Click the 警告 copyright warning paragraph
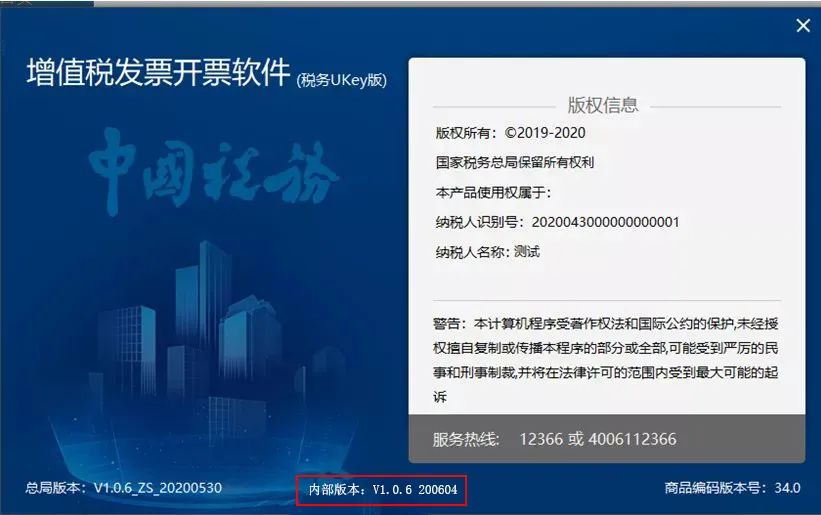 (x=606, y=360)
